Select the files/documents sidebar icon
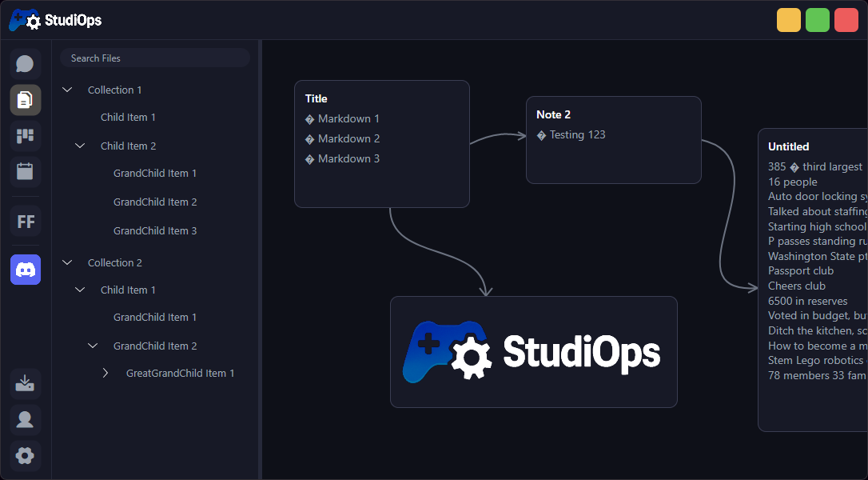The width and height of the screenshot is (868, 480). [x=24, y=101]
